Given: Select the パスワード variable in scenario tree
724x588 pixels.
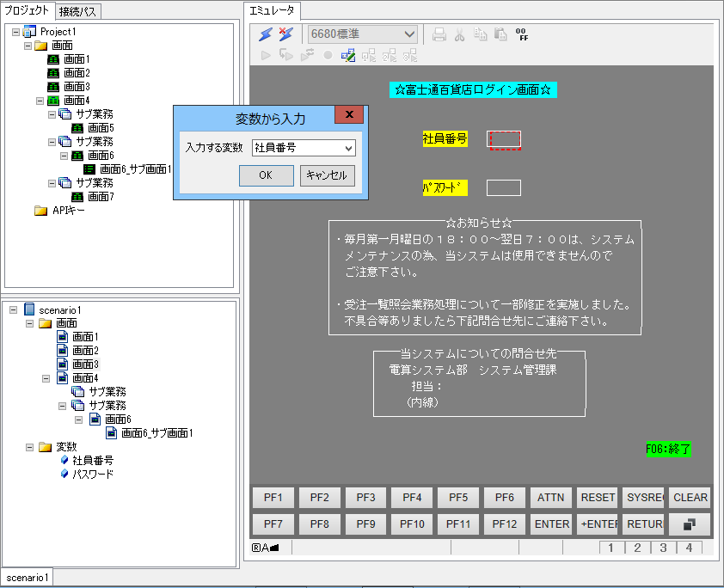Looking at the screenshot, I should [92, 474].
